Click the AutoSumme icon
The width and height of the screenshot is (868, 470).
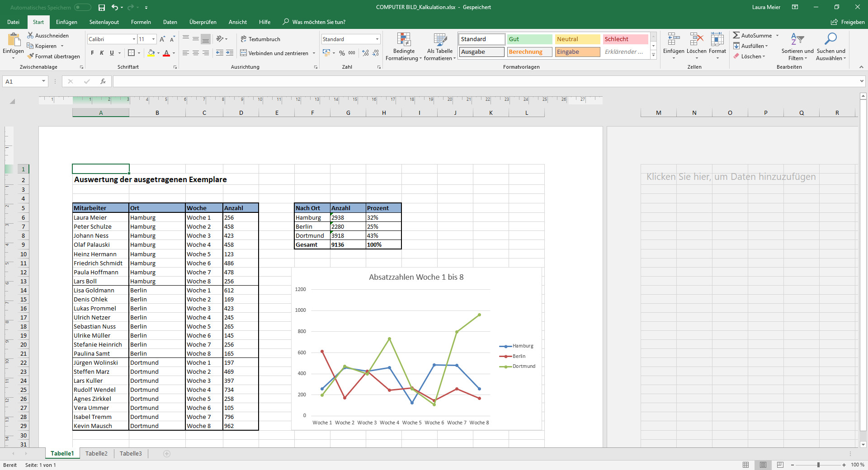[736, 35]
